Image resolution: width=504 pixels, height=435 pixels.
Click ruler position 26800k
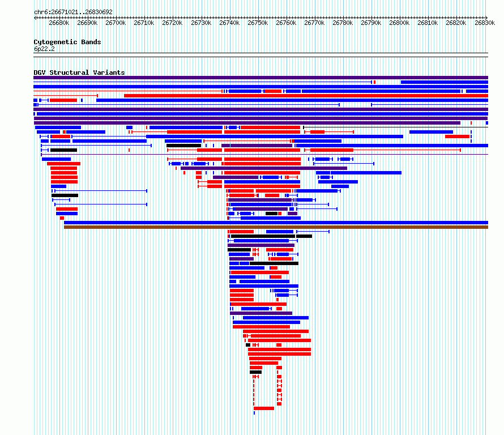click(x=399, y=23)
